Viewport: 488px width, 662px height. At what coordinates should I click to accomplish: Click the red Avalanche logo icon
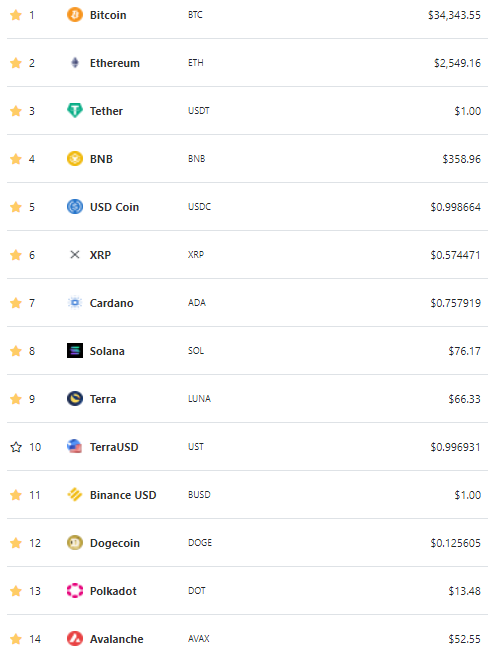coord(75,638)
